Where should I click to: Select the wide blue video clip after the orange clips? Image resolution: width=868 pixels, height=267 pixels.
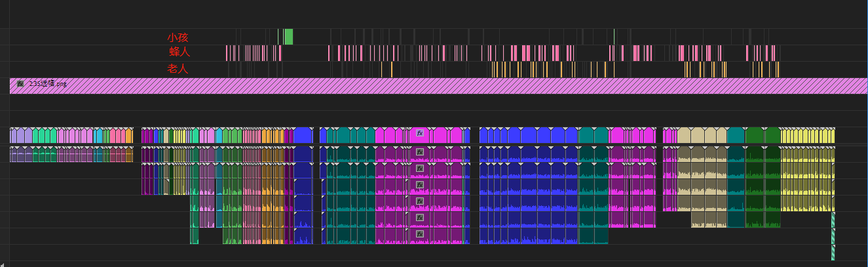pyautogui.click(x=303, y=136)
